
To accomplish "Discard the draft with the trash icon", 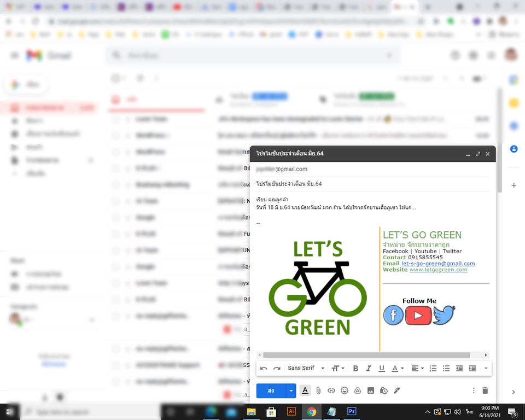I will coord(485,390).
